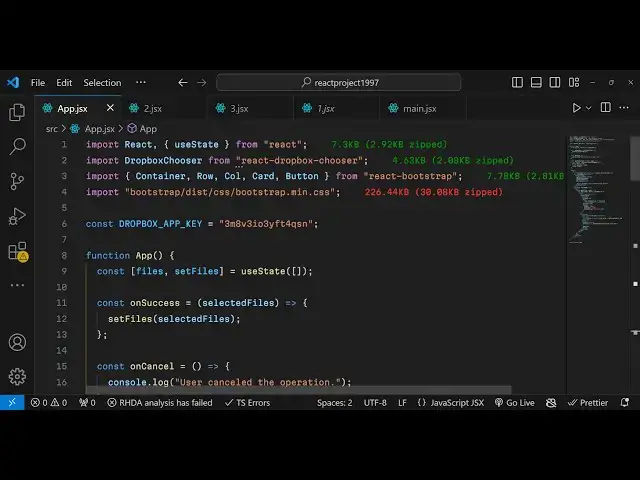Click the 226.44KB import cost annotation

[x=433, y=192]
